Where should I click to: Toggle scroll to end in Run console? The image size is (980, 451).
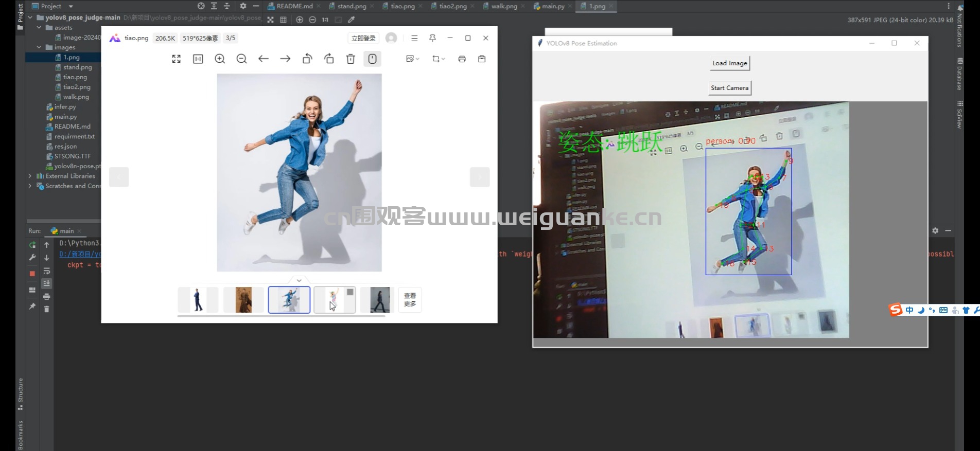pos(46,283)
